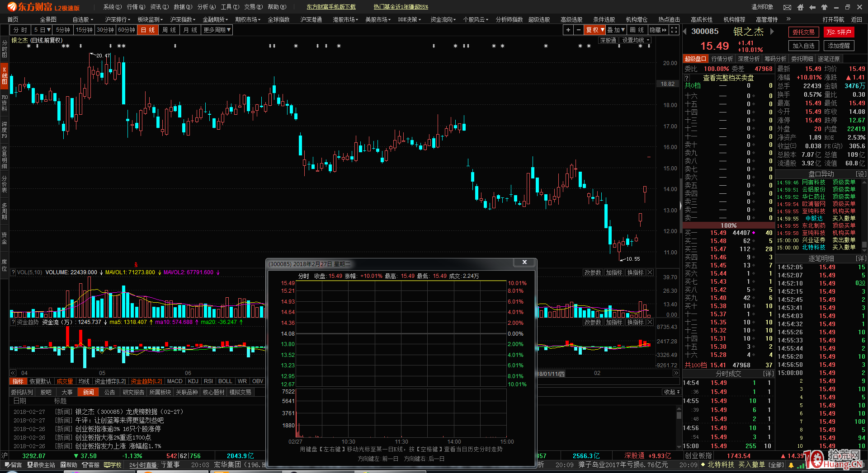The width and height of the screenshot is (868, 473).
Task: Open 自选股 menu dropdown
Action: pos(83,19)
